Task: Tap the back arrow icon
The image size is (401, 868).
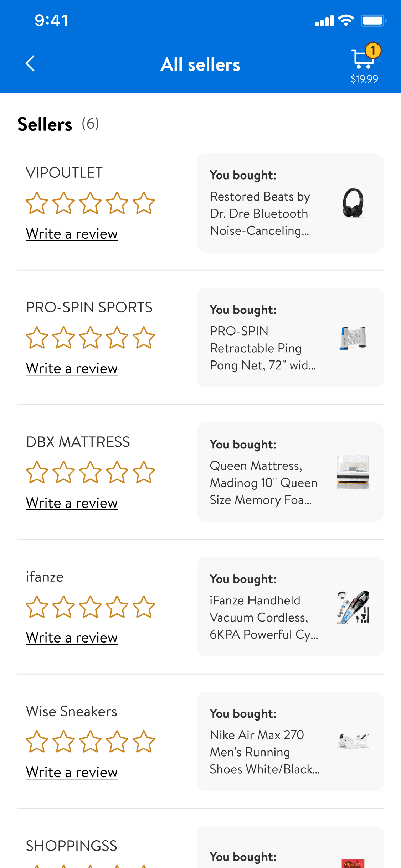Action: point(31,64)
